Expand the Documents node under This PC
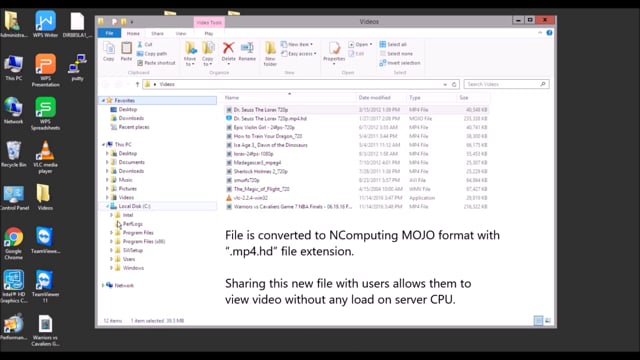The image size is (640, 360). click(x=107, y=162)
